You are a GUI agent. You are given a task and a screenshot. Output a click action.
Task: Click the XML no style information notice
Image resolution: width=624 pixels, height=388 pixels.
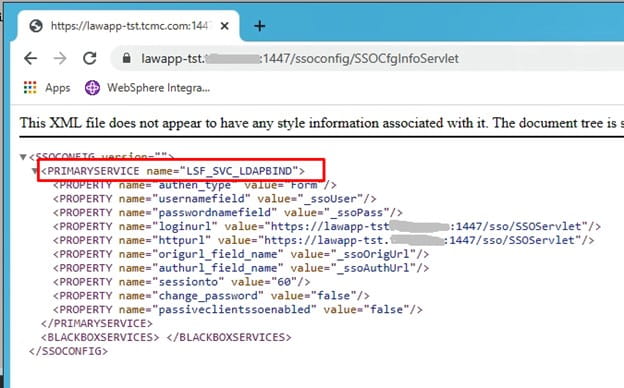(322, 123)
